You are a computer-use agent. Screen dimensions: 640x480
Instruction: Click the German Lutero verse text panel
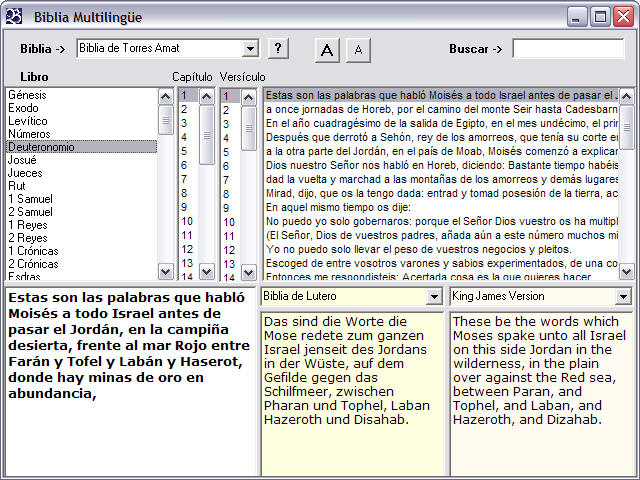click(x=352, y=394)
